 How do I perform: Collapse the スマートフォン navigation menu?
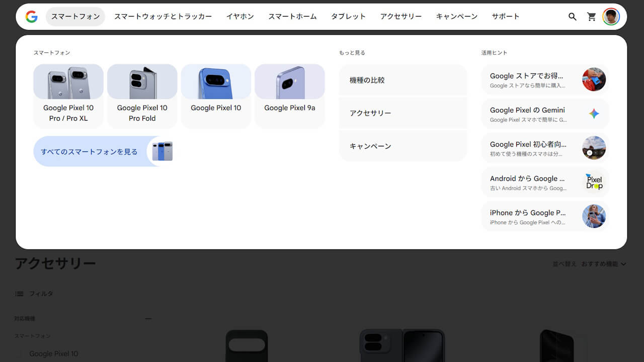75,17
